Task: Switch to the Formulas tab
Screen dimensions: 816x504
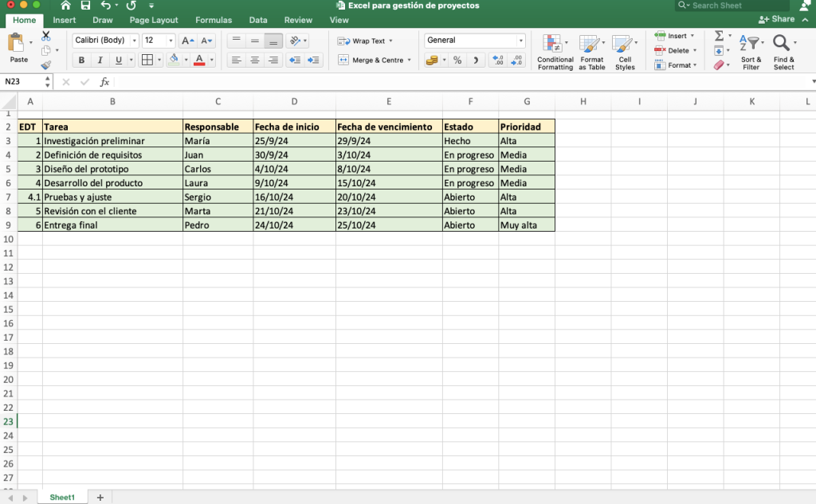Action: tap(214, 20)
